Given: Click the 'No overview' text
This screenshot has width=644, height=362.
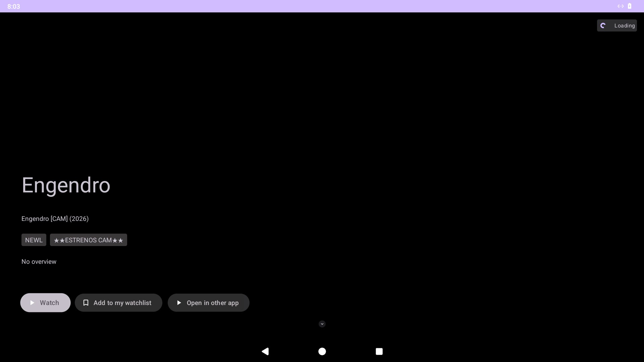Looking at the screenshot, I should (39, 261).
